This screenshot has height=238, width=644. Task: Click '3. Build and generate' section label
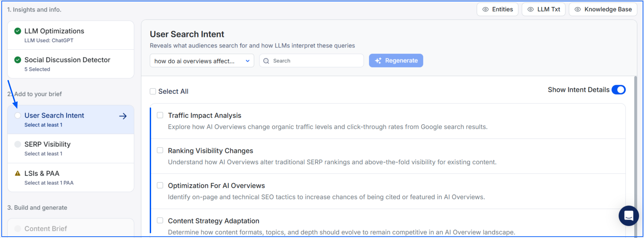click(37, 207)
